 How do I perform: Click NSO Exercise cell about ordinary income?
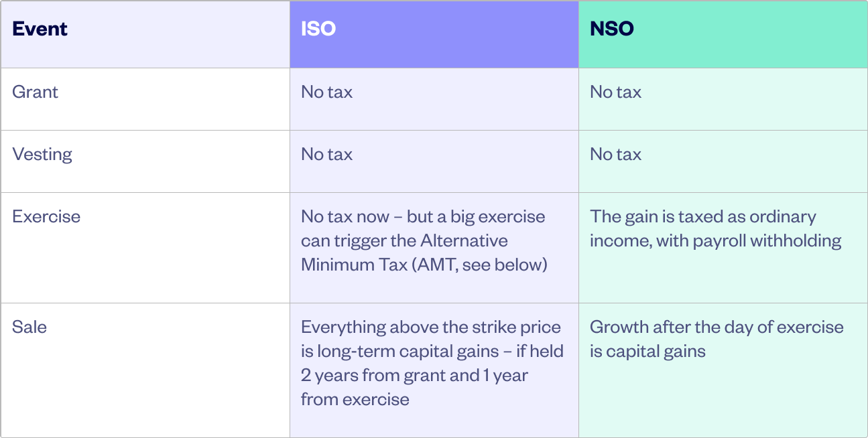pos(723,248)
